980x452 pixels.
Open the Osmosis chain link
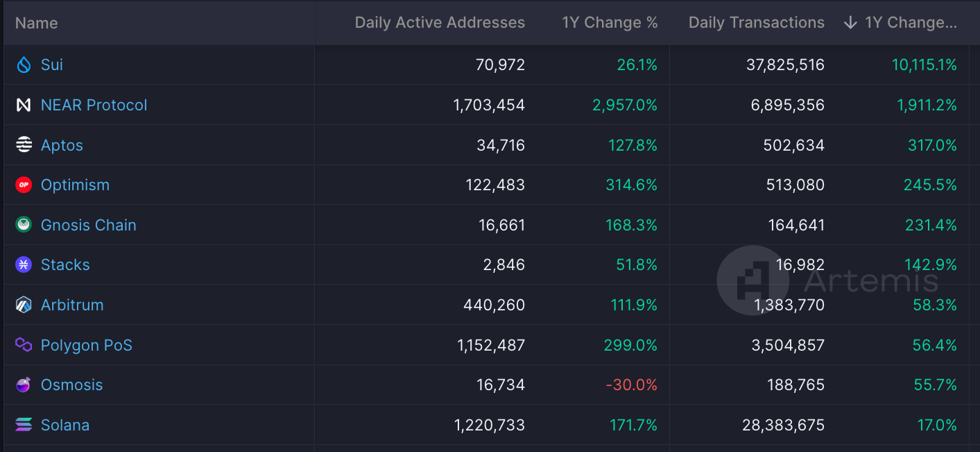pos(72,385)
